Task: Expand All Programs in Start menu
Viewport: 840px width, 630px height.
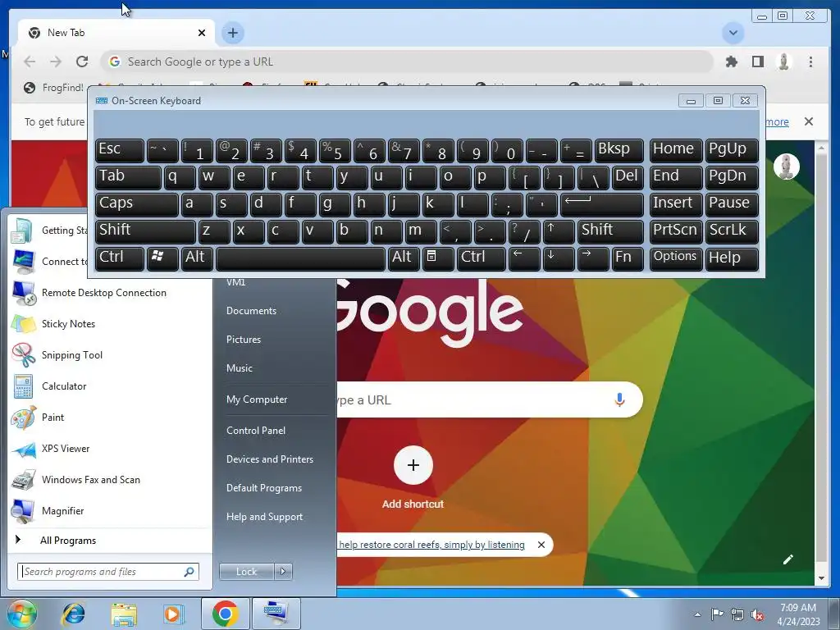Action: (x=67, y=541)
